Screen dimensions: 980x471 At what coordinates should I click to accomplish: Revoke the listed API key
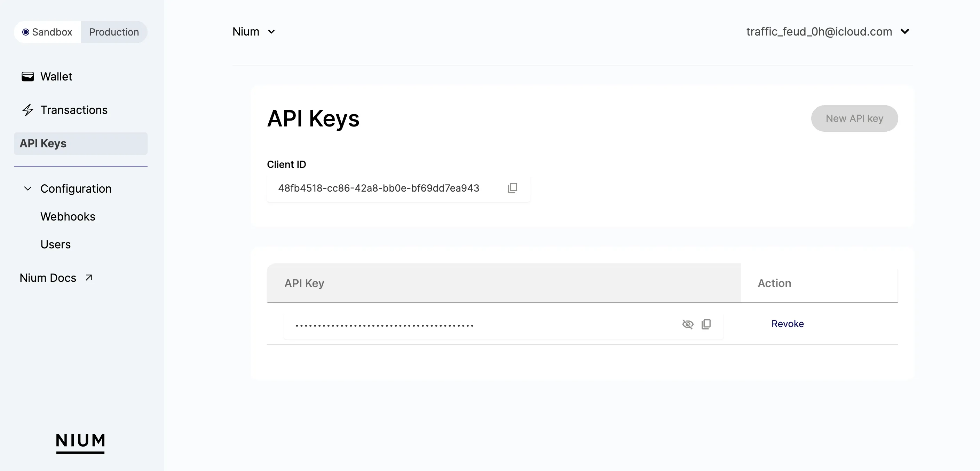pos(788,324)
